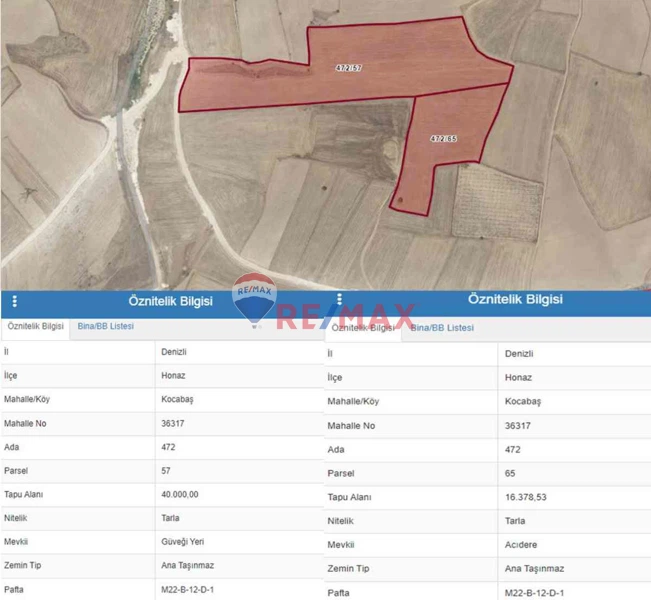Image resolution: width=651 pixels, height=600 pixels.
Task: Select right panel Öznitelik Bilgisi tab
Action: coord(363,328)
